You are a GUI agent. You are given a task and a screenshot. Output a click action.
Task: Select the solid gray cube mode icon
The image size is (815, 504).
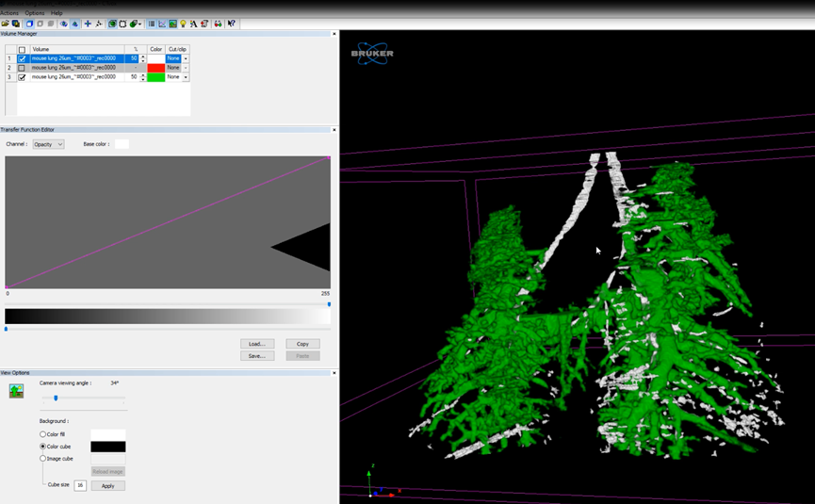[51, 24]
